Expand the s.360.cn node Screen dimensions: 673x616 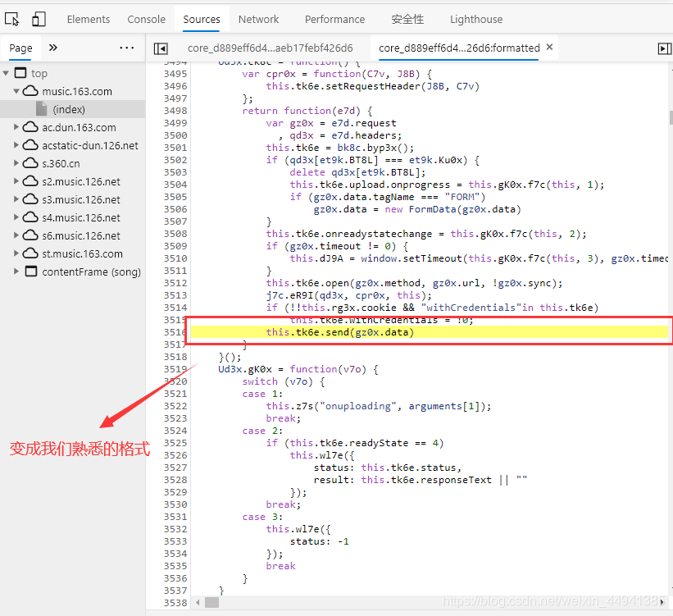[16, 163]
